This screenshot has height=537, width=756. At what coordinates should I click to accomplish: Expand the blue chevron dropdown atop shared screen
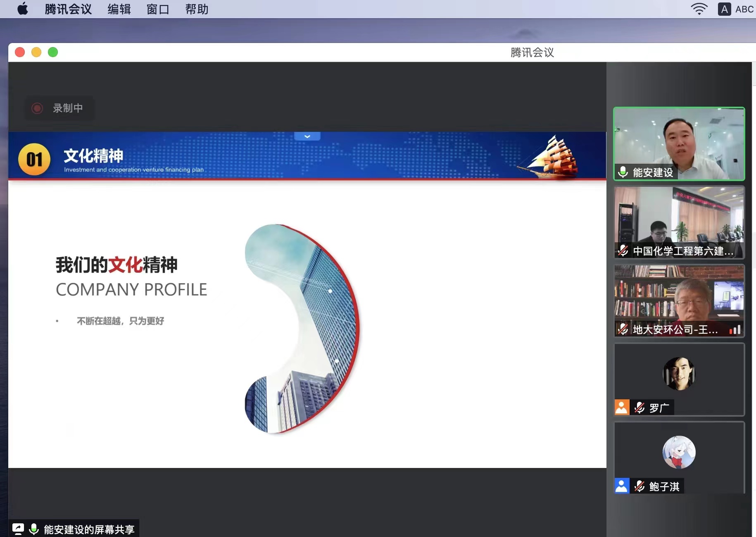pos(307,136)
